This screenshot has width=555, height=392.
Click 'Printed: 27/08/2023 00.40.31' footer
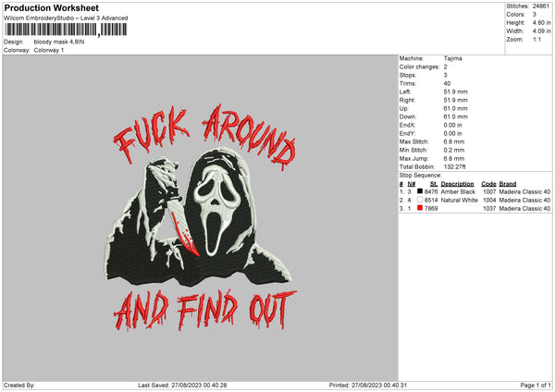[368, 385]
